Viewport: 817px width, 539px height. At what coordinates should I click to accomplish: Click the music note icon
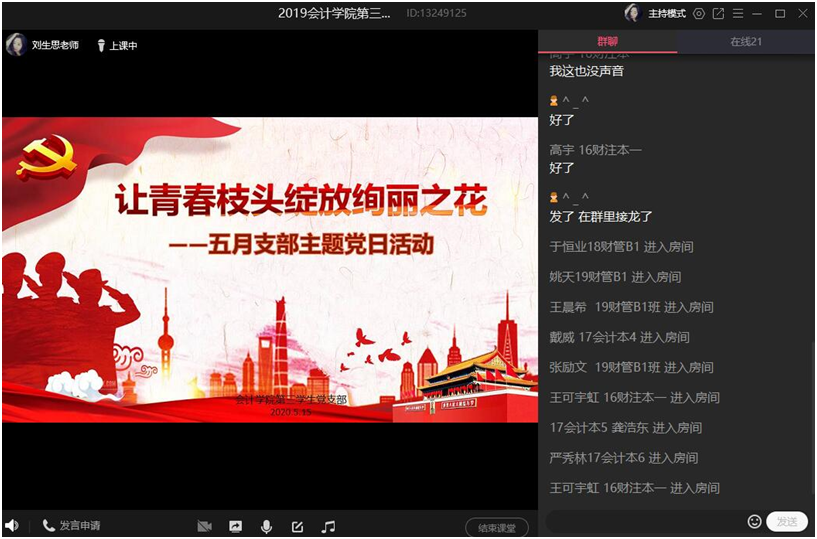click(x=328, y=526)
